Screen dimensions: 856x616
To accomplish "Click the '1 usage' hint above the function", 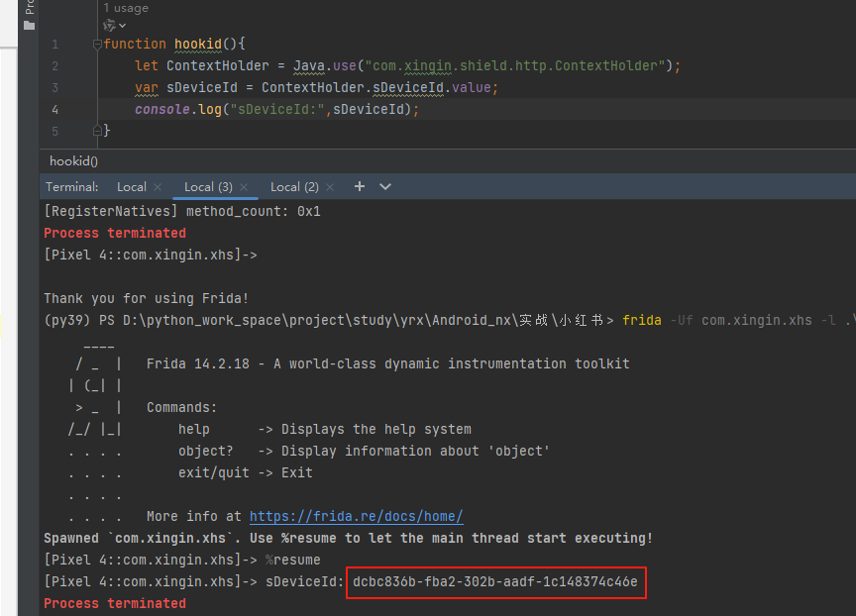I will point(126,8).
